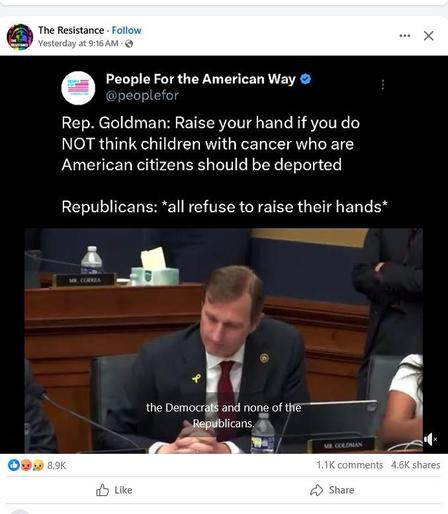
Task: Follow The Resistance page
Action: point(127,30)
